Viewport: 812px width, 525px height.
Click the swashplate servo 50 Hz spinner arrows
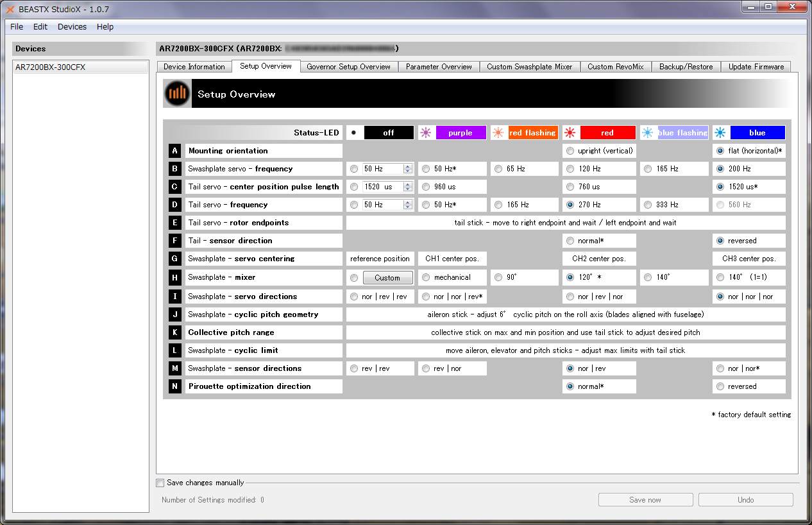(x=407, y=169)
